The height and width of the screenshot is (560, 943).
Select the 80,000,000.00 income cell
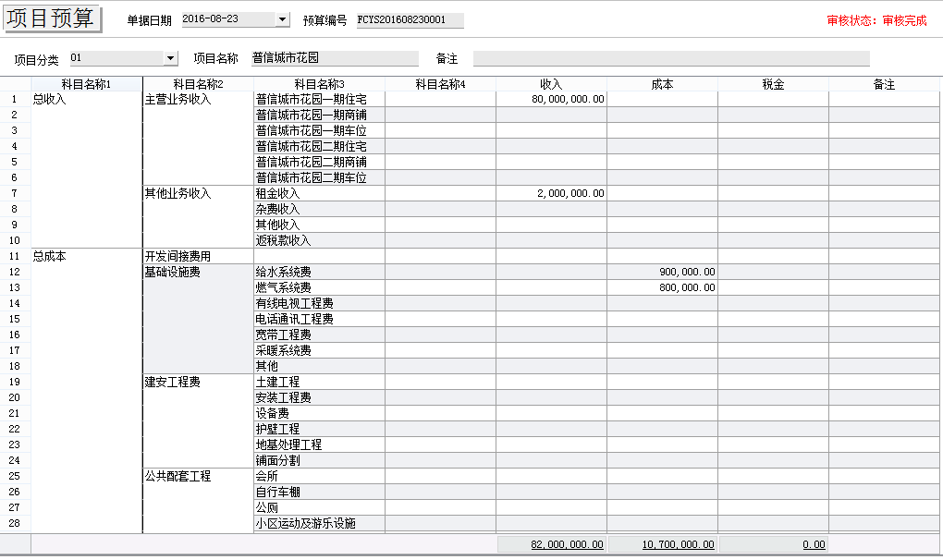(551, 99)
